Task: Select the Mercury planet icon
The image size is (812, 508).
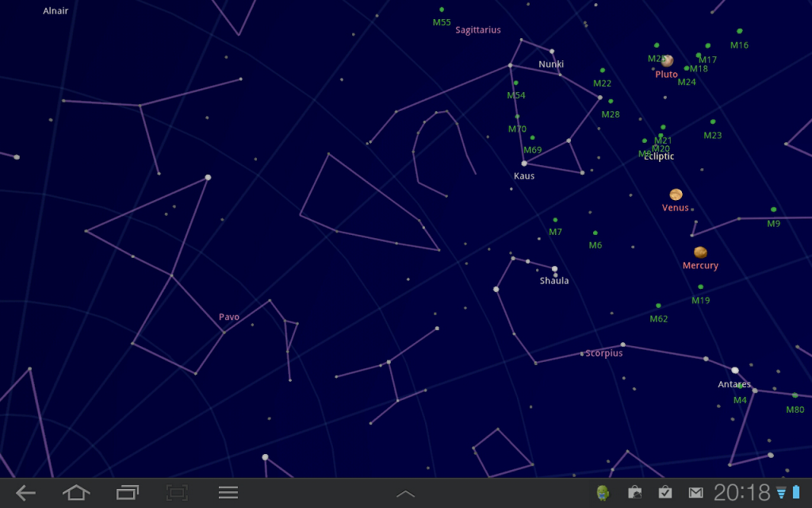Action: click(x=700, y=252)
